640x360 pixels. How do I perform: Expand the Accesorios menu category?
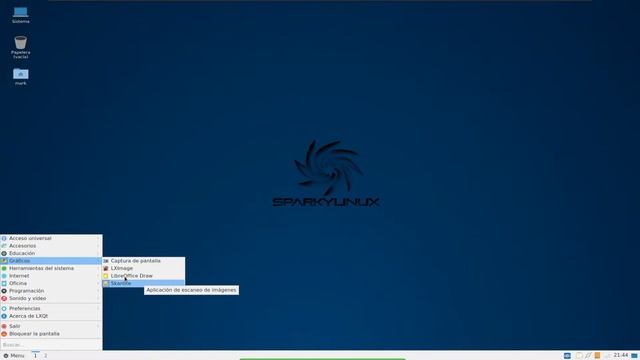click(51, 246)
